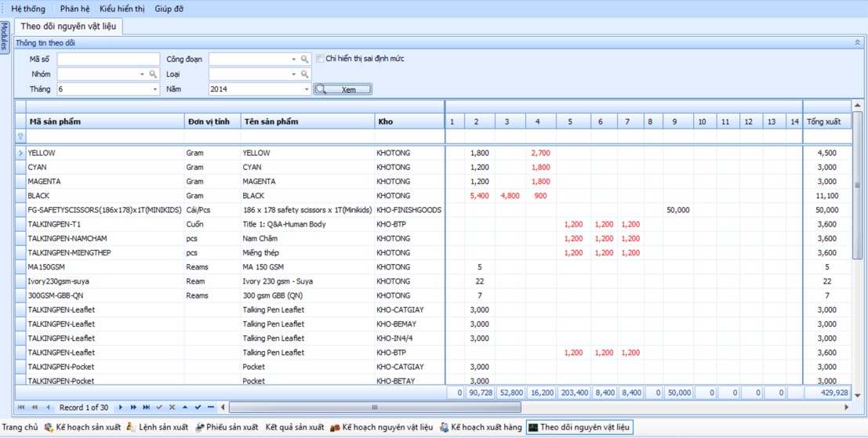Switch to Kết quả sản xuất tab
This screenshot has width=868, height=438.
tap(295, 427)
